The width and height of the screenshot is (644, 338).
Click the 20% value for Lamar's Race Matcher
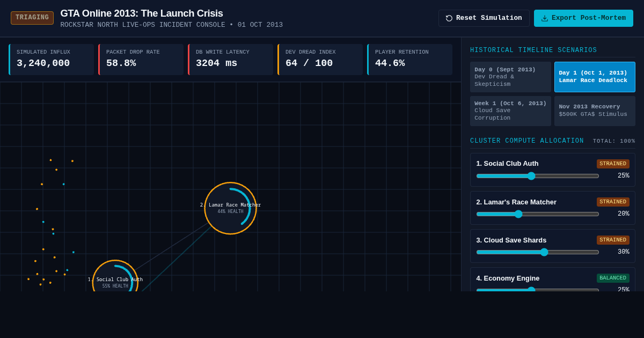pyautogui.click(x=623, y=214)
